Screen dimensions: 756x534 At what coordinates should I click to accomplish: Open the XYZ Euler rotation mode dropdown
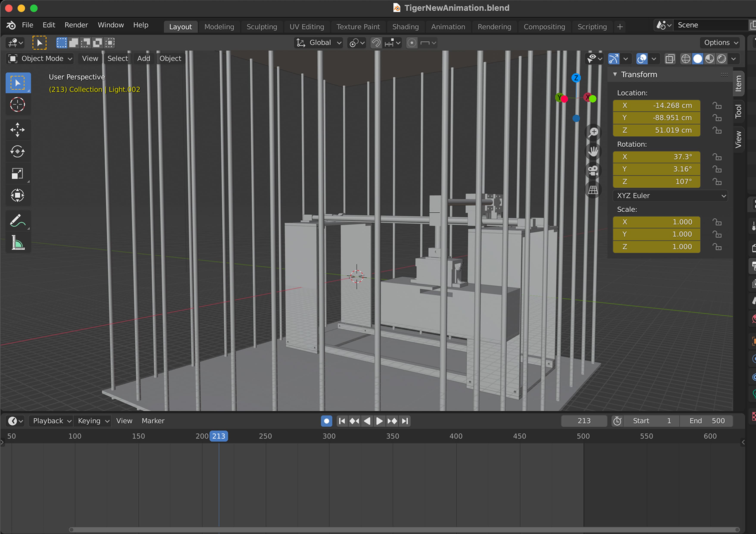(x=670, y=196)
